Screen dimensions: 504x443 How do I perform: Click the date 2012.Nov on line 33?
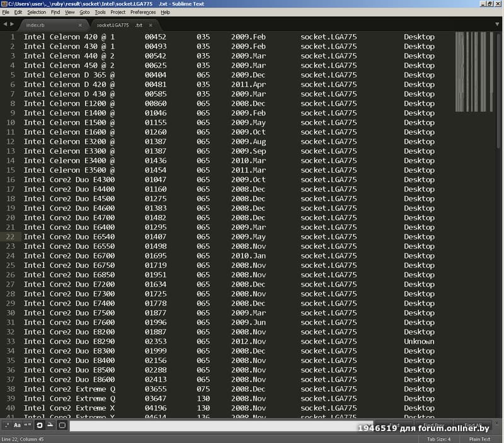click(x=248, y=342)
